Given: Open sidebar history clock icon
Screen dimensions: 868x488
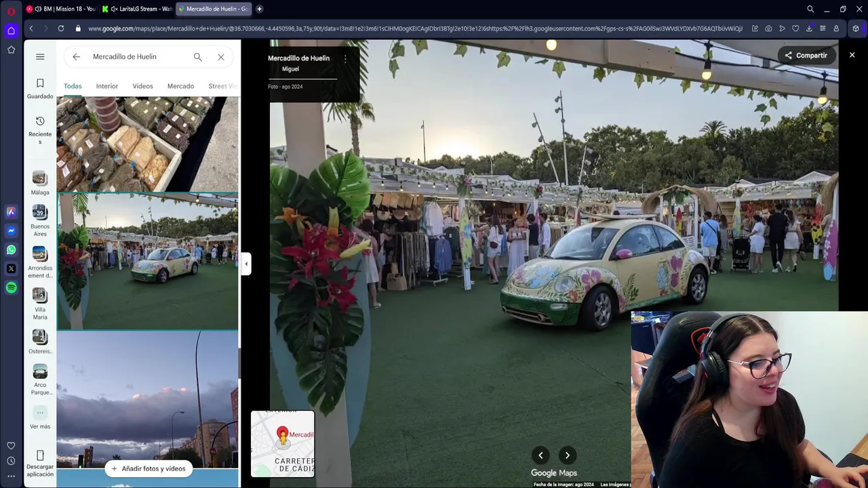Looking at the screenshot, I should (11, 461).
